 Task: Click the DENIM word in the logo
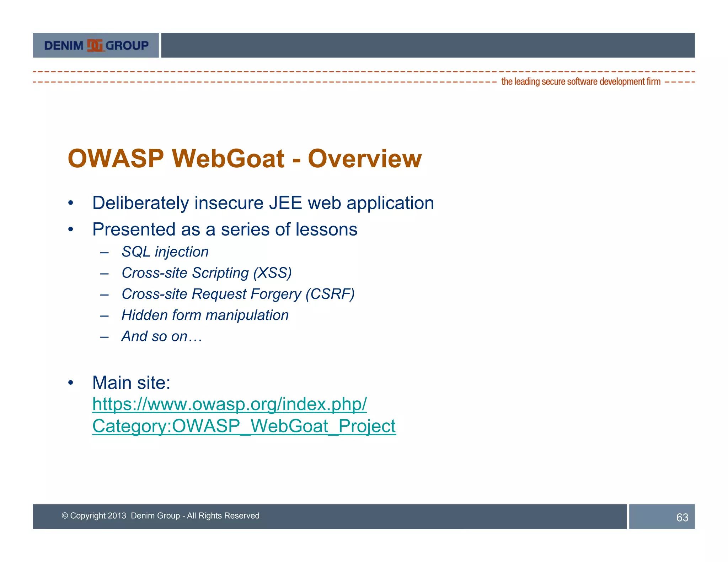[x=64, y=46]
